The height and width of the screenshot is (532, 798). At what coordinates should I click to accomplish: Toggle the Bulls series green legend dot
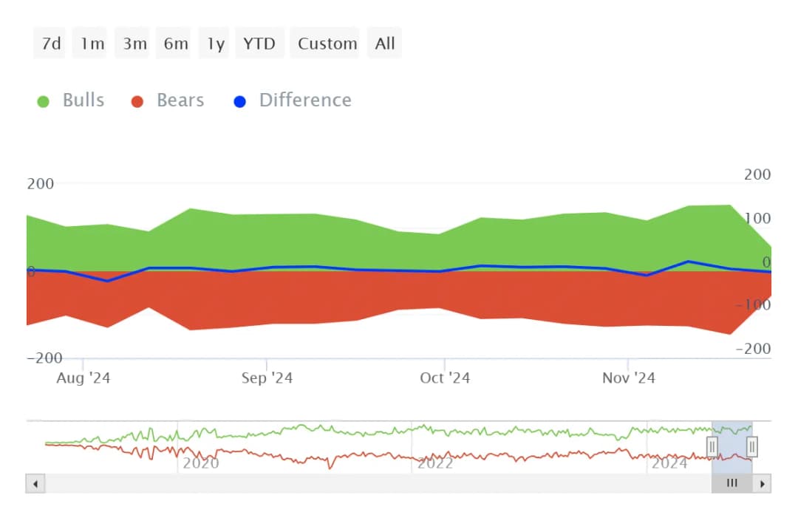[43, 101]
